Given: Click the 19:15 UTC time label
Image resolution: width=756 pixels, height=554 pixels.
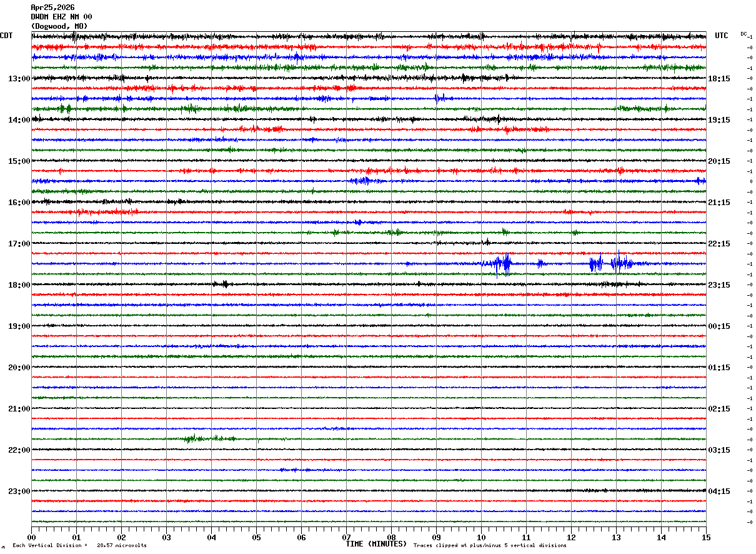Looking at the screenshot, I should point(719,120).
